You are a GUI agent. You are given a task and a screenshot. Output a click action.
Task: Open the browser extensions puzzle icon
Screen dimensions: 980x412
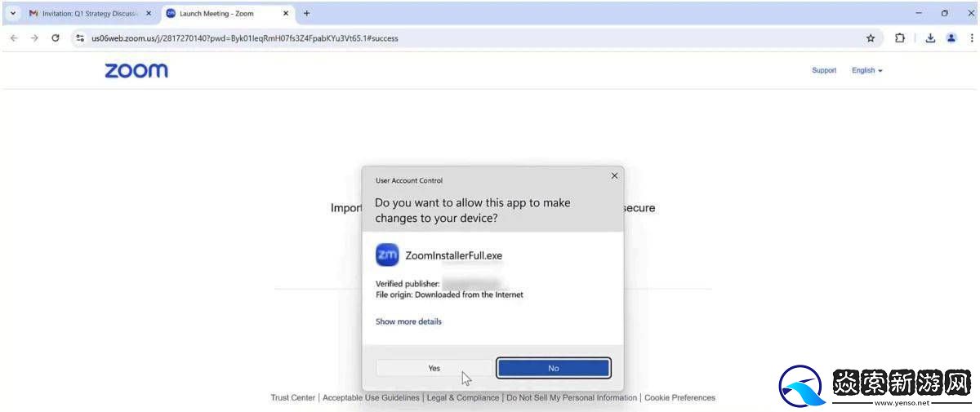click(x=899, y=38)
